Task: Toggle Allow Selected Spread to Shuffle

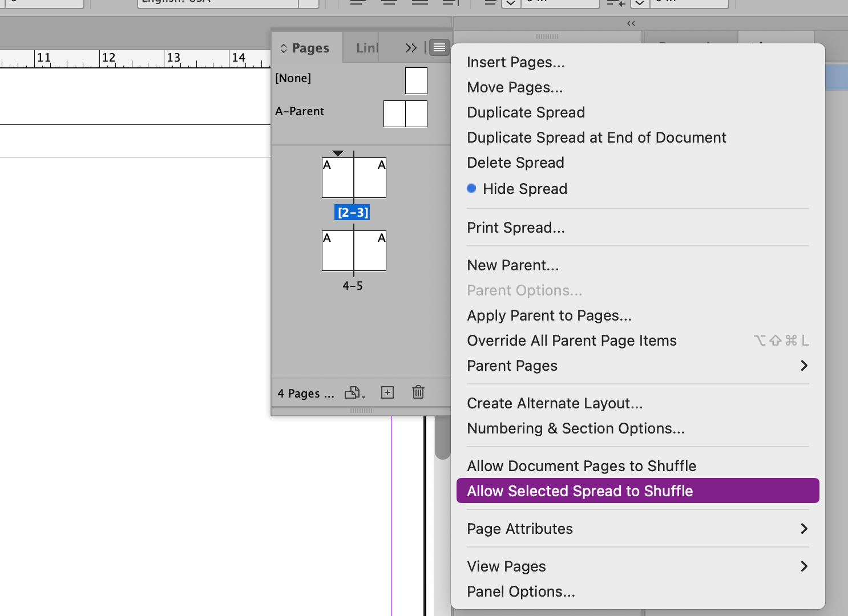Action: click(x=579, y=491)
